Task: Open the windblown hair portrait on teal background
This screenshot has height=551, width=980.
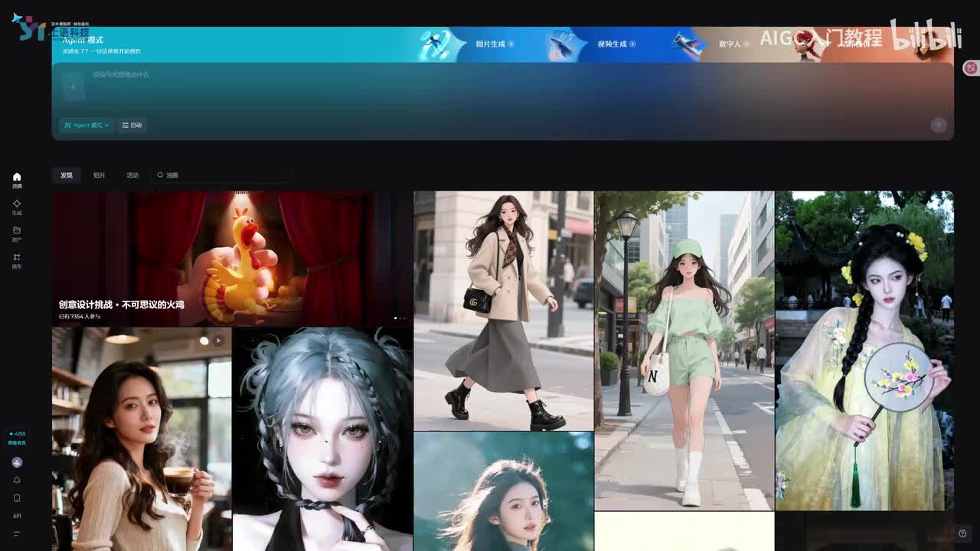Action: click(x=504, y=491)
